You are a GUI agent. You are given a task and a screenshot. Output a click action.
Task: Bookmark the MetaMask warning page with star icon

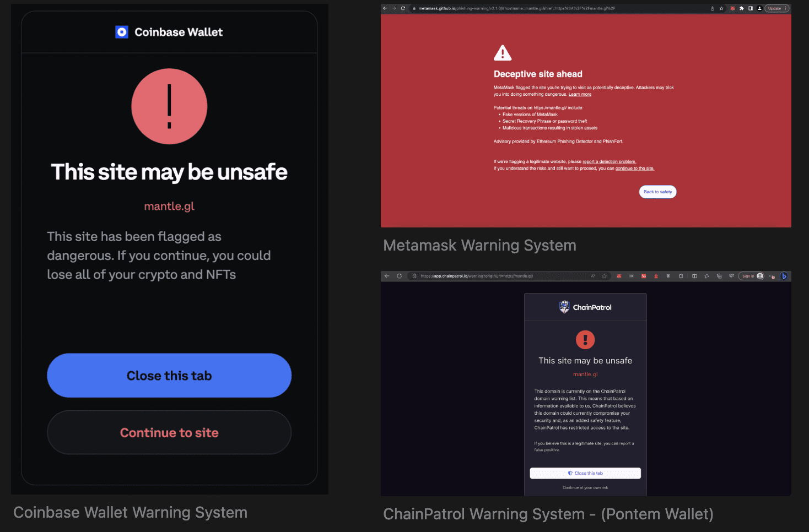pyautogui.click(x=721, y=8)
